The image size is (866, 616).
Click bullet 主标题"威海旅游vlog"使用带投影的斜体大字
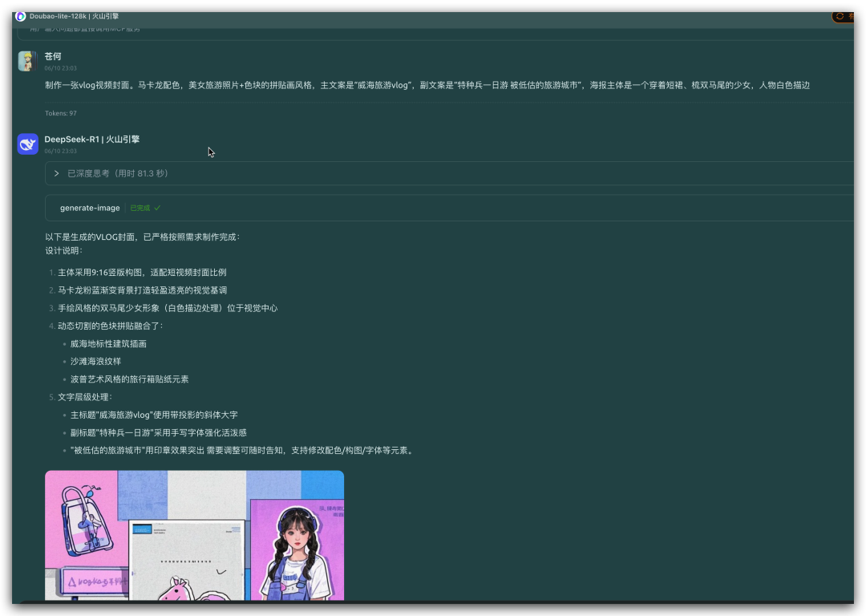pos(154,415)
